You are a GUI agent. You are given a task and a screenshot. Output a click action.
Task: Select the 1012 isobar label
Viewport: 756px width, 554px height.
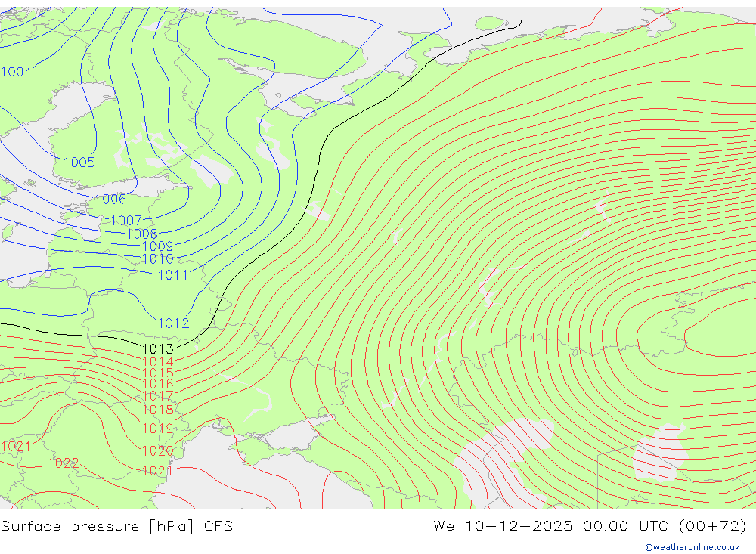click(174, 323)
